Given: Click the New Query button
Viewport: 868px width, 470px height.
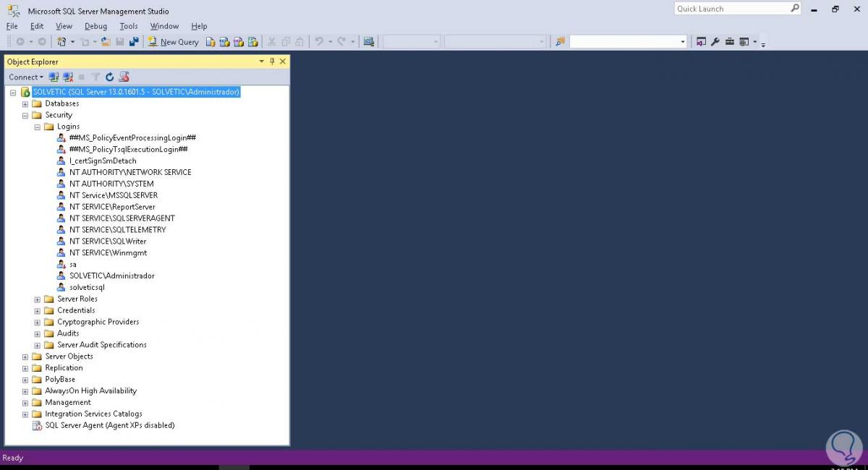Looking at the screenshot, I should point(173,42).
